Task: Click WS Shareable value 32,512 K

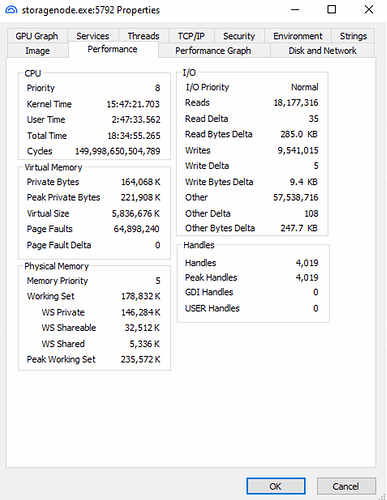Action: click(142, 328)
